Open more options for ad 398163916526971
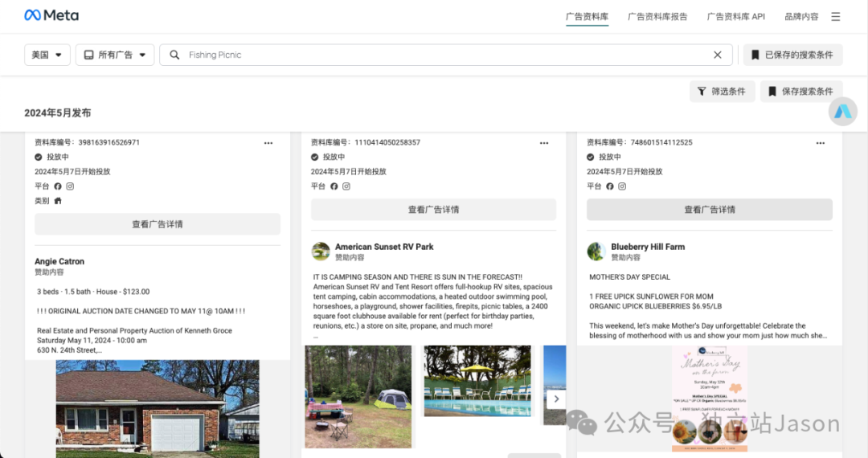 pos(268,143)
